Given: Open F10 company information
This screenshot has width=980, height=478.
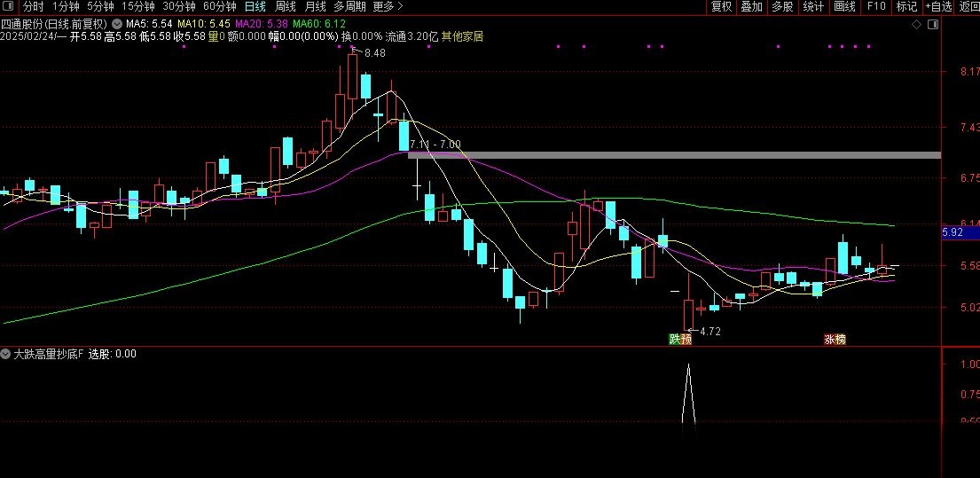Looking at the screenshot, I should (876, 6).
